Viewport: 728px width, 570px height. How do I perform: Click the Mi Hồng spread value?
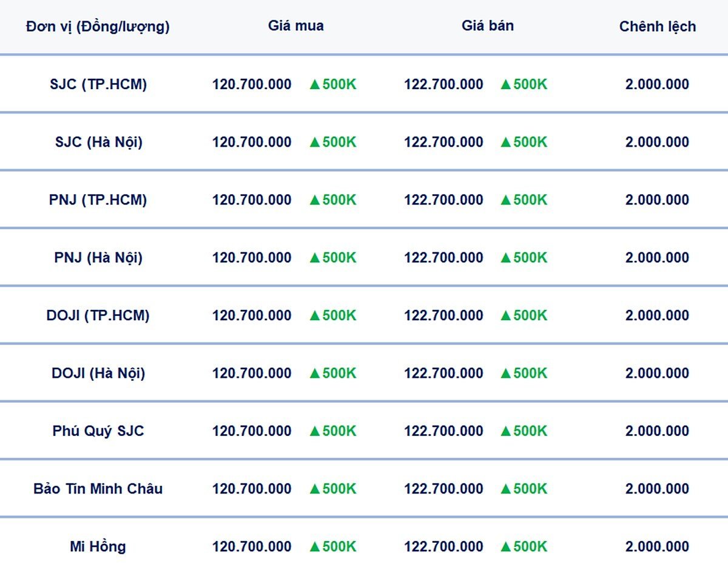[x=658, y=546]
